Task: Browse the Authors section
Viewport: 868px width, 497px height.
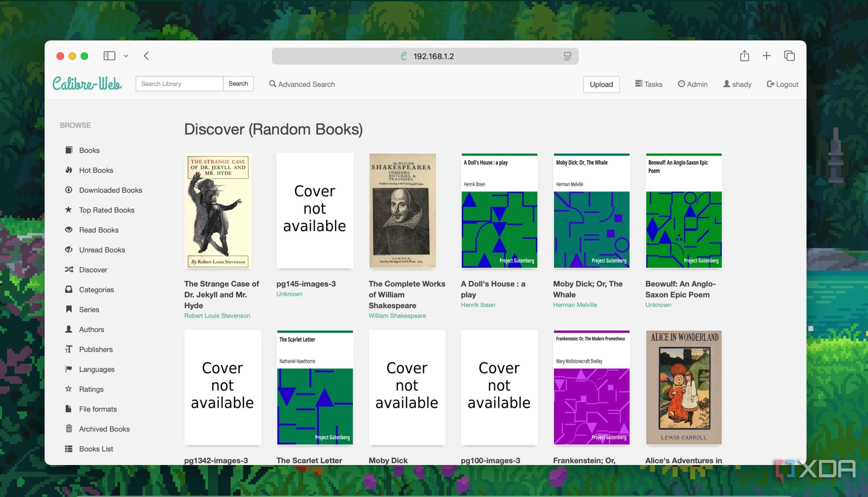Action: (x=92, y=329)
